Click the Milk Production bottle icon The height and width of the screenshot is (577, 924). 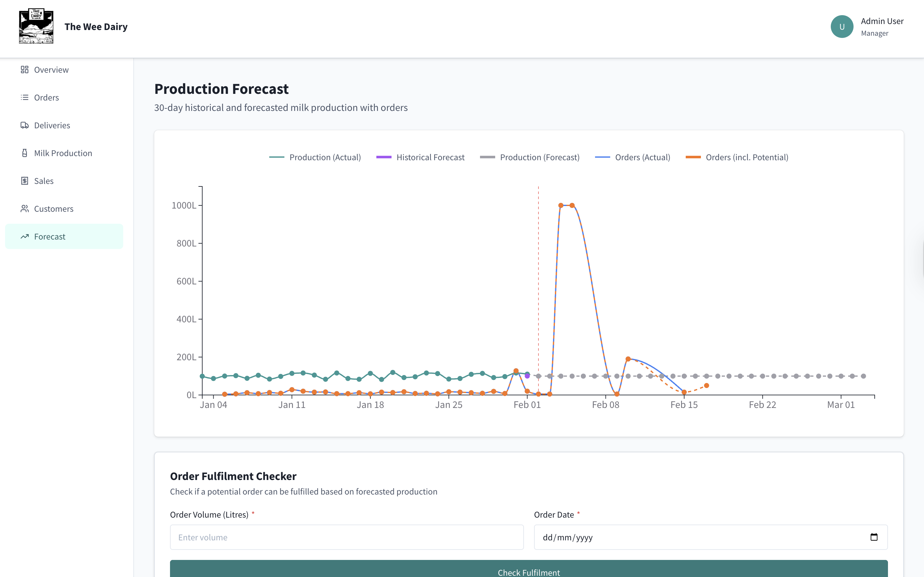(x=24, y=153)
